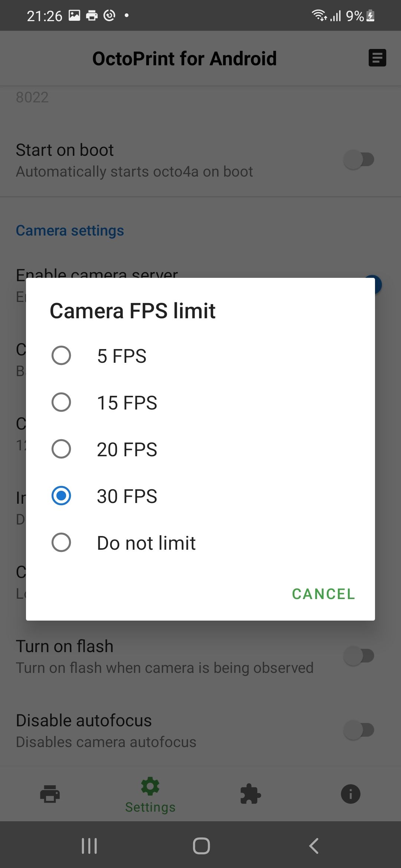401x868 pixels.
Task: Select the 15 FPS radio button
Action: click(x=61, y=402)
